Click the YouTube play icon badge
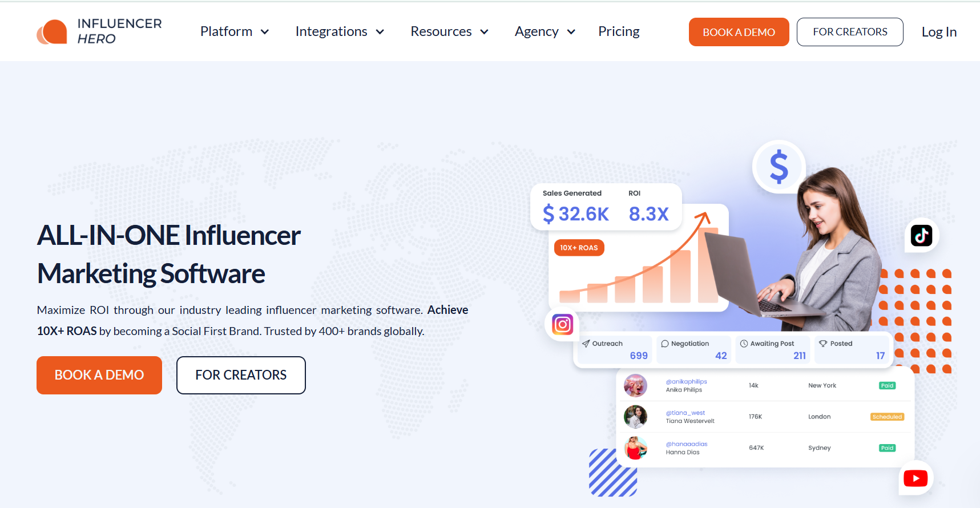The height and width of the screenshot is (508, 980). (x=916, y=478)
